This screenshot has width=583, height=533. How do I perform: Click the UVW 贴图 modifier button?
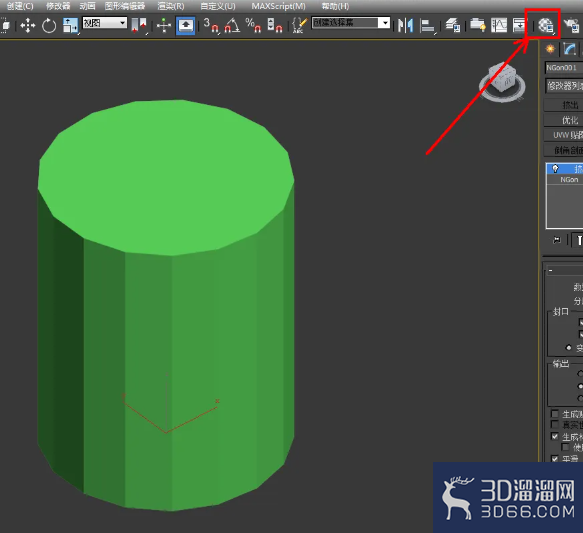pyautogui.click(x=563, y=135)
